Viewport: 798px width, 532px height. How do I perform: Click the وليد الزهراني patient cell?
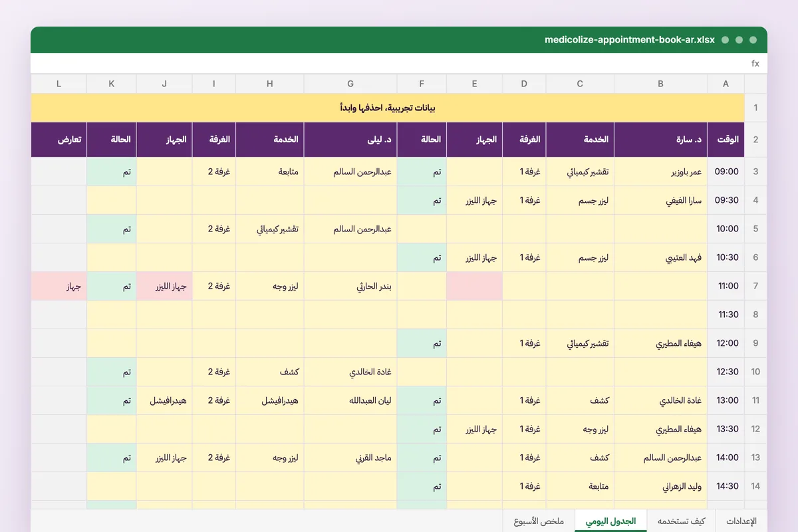tap(660, 486)
